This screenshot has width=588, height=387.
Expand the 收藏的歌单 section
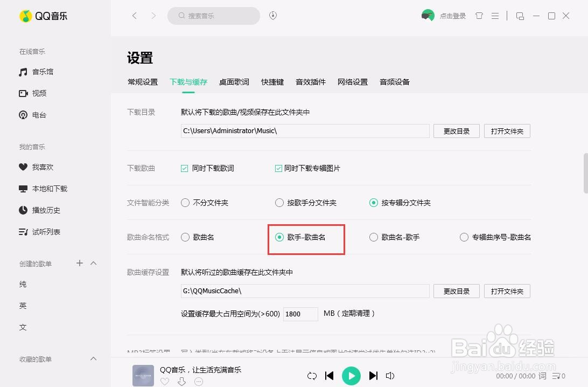pyautogui.click(x=93, y=359)
